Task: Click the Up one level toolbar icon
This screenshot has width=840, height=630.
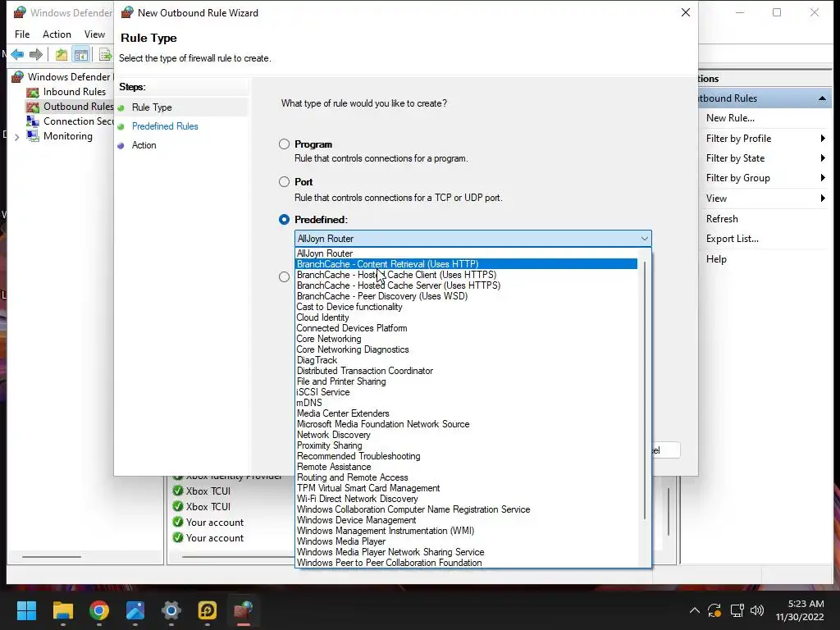Action: click(62, 54)
